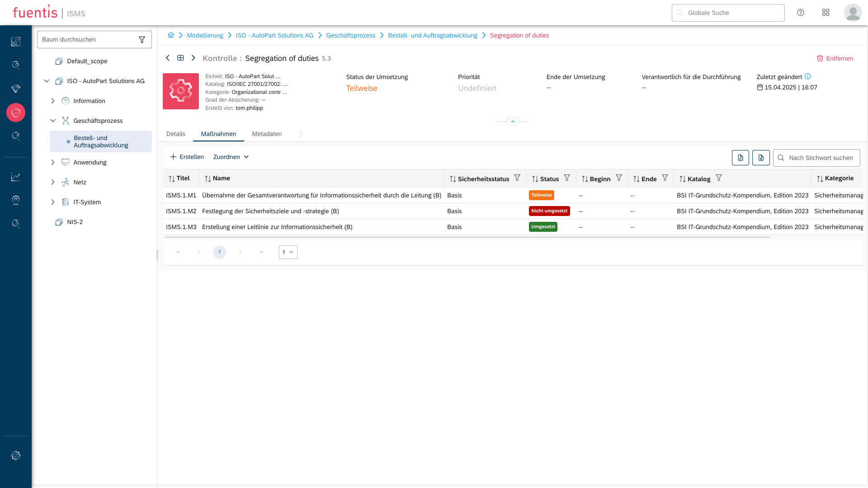The image size is (868, 488).
Task: Sort table by Name column
Action: (x=217, y=178)
